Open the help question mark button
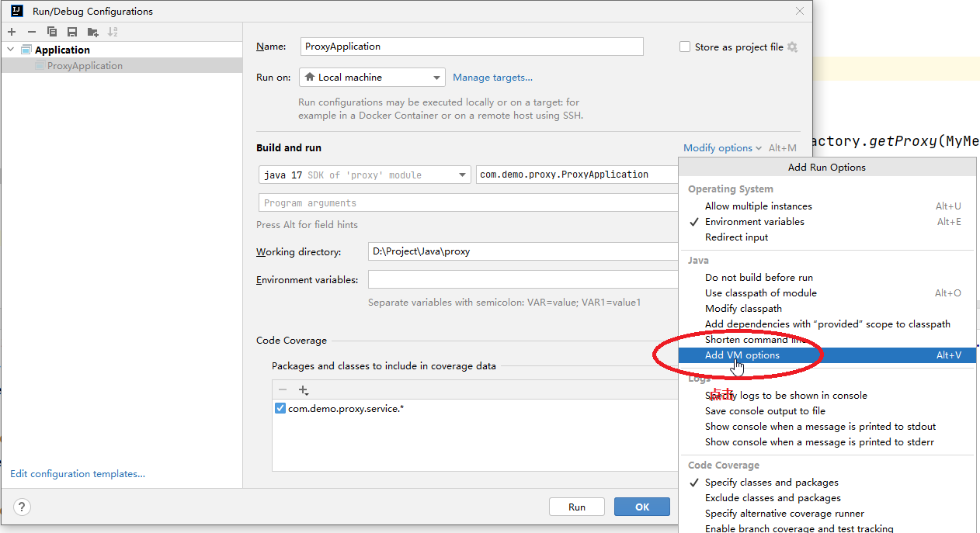This screenshot has width=980, height=533. (x=22, y=507)
